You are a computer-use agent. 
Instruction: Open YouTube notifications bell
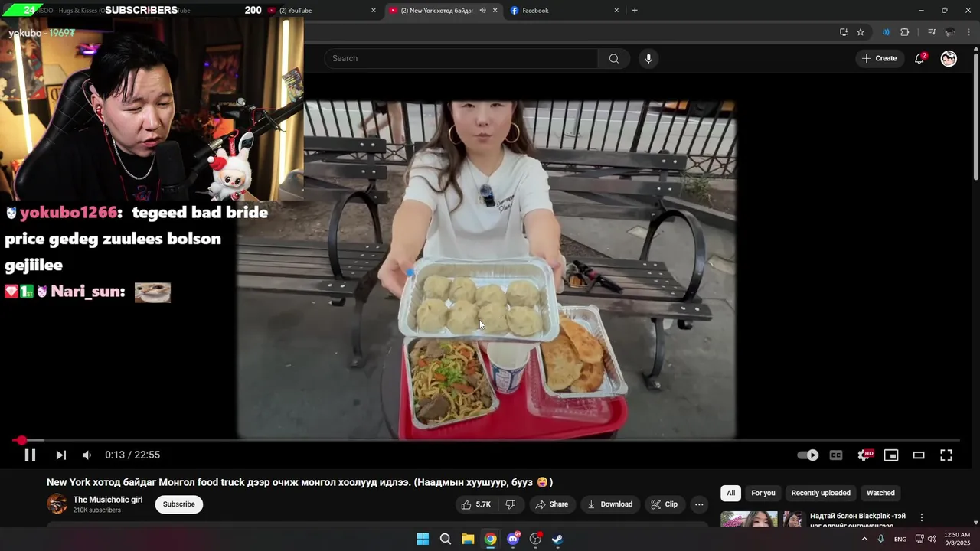920,58
